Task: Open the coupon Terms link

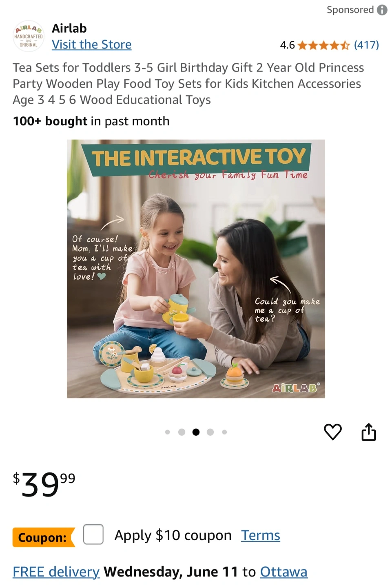Action: [260, 535]
